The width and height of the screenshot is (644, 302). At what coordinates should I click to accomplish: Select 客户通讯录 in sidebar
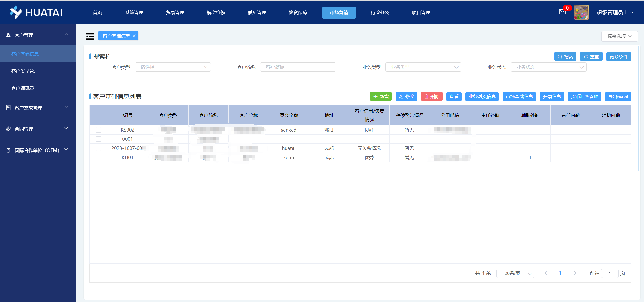click(38, 88)
